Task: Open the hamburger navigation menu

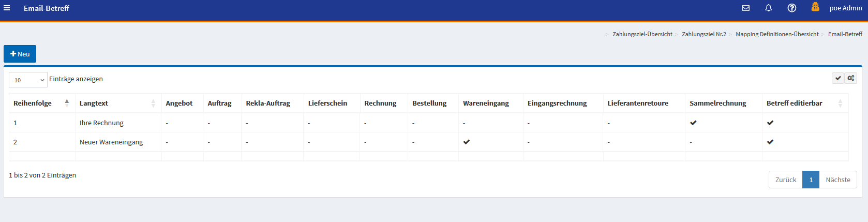Action: (7, 8)
